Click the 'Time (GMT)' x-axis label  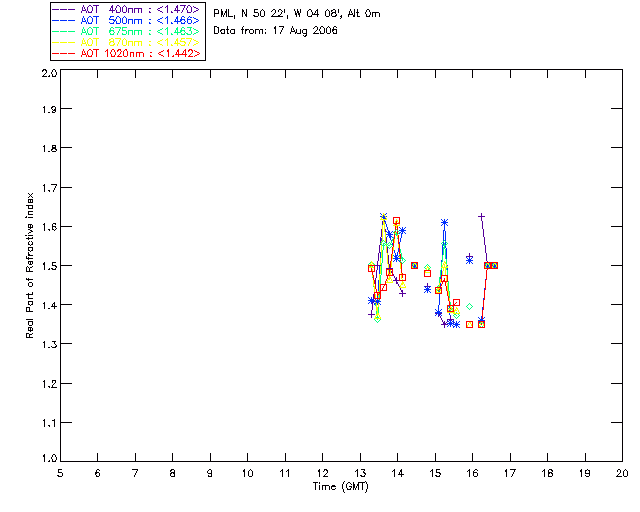[x=340, y=486]
